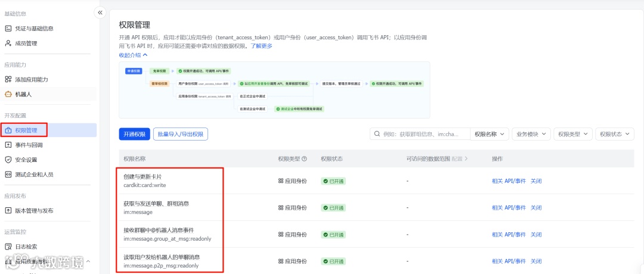The height and width of the screenshot is (274, 644).
Task: Open the 业务模块 filter dropdown
Action: click(x=531, y=134)
